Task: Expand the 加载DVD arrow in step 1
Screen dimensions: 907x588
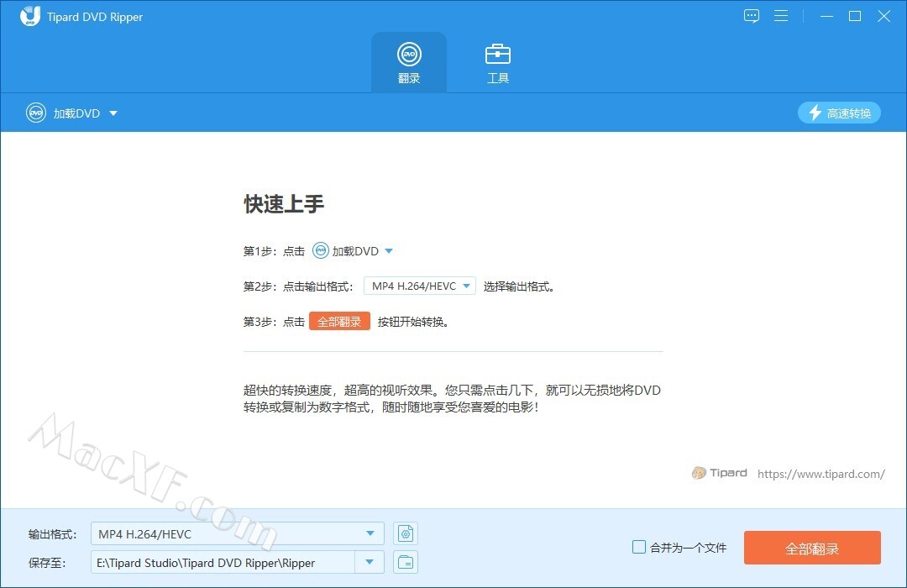Action: (x=389, y=251)
